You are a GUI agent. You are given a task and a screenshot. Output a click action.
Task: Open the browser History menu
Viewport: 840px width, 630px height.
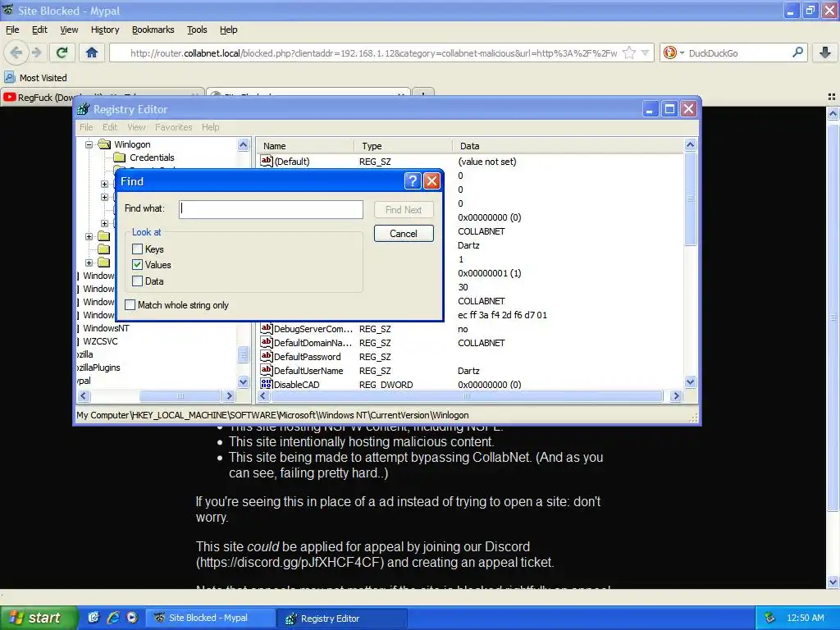pos(105,30)
